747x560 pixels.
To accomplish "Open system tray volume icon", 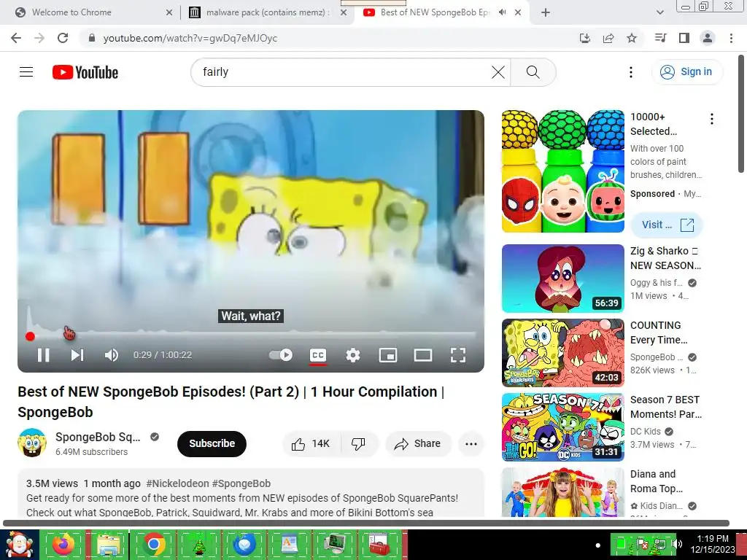I will pyautogui.click(x=678, y=544).
